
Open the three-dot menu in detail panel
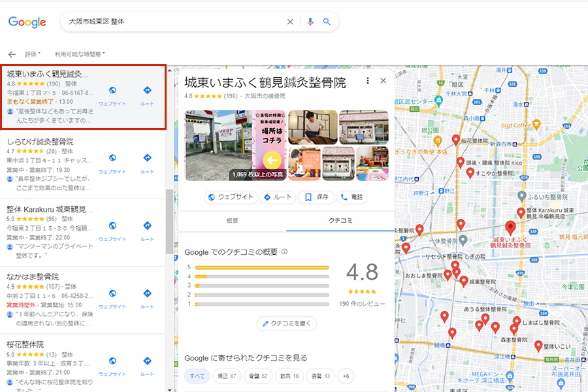[368, 81]
